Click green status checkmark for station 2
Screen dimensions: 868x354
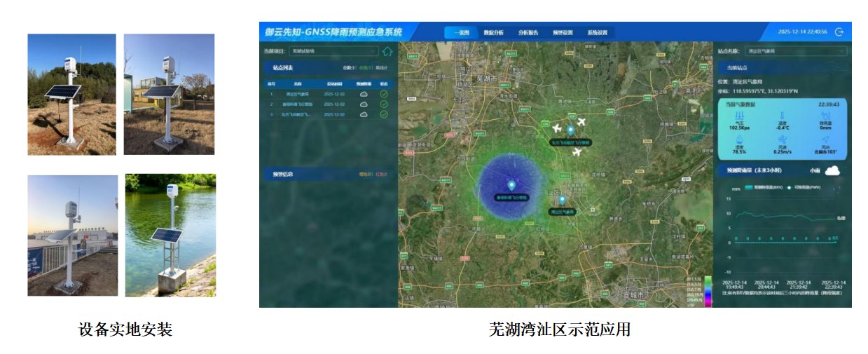[x=383, y=104]
